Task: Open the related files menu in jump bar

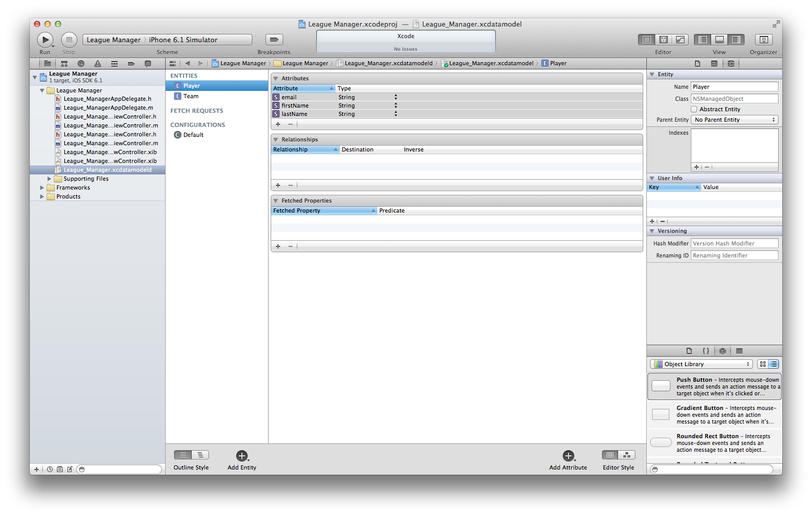Action: click(172, 64)
